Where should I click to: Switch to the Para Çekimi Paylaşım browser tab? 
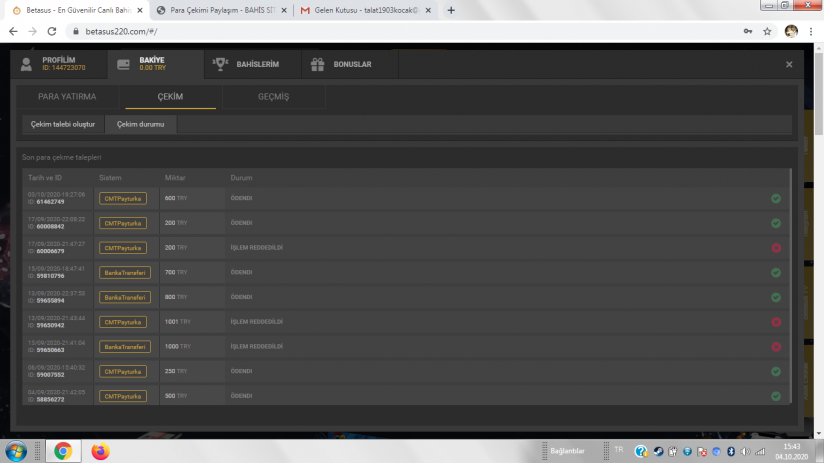click(221, 10)
